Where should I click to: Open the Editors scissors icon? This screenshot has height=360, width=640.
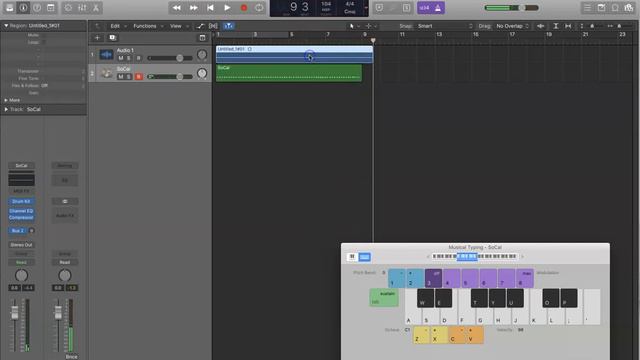pos(96,8)
